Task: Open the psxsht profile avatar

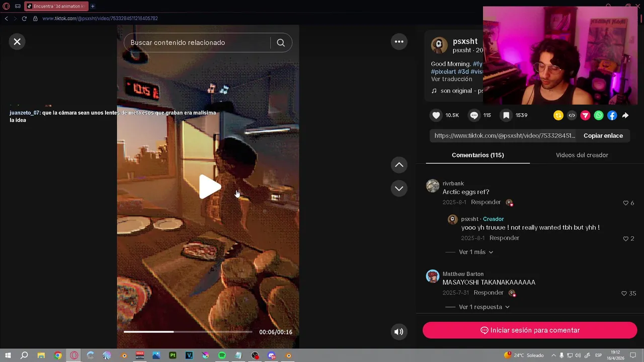Action: 439,45
